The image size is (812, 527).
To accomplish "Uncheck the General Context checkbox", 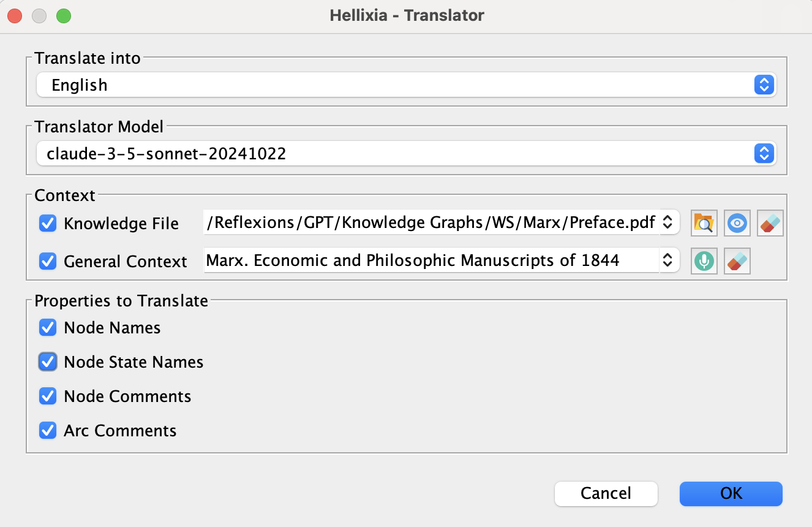I will click(48, 262).
